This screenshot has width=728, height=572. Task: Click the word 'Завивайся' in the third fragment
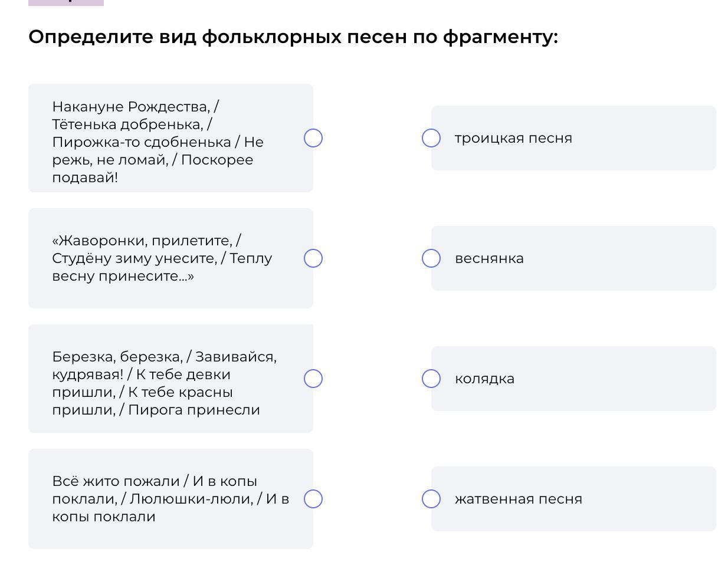(235, 357)
